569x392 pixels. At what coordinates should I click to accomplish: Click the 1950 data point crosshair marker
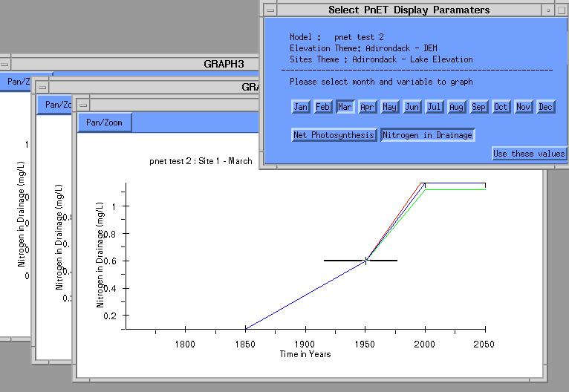pyautogui.click(x=365, y=261)
